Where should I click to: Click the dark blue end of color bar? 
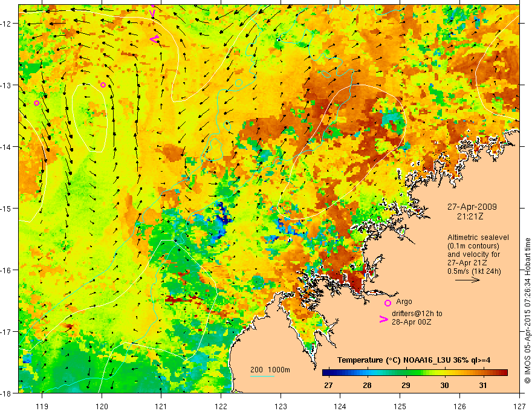point(326,373)
